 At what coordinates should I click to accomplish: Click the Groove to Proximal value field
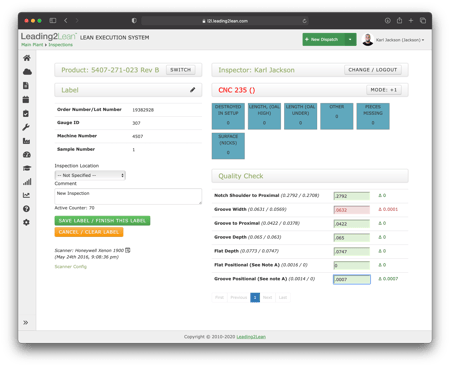[x=352, y=224]
